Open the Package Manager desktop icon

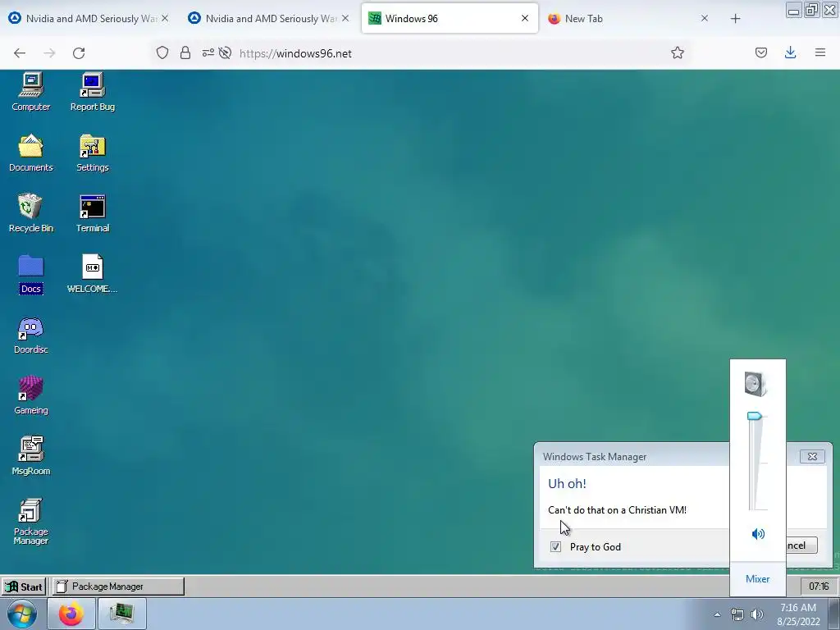click(x=31, y=522)
